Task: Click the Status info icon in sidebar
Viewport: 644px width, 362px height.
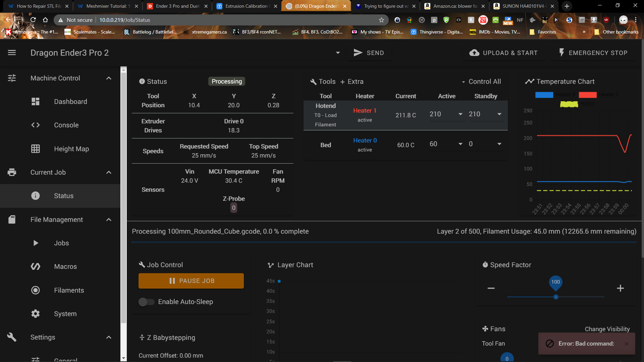Action: (x=36, y=196)
